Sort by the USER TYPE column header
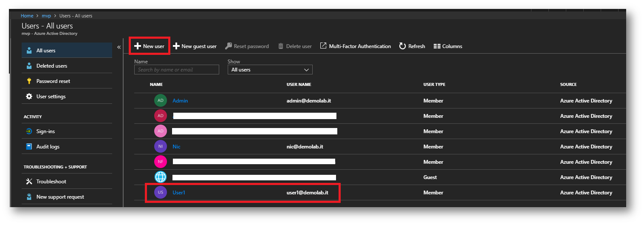The width and height of the screenshot is (644, 225). click(434, 85)
